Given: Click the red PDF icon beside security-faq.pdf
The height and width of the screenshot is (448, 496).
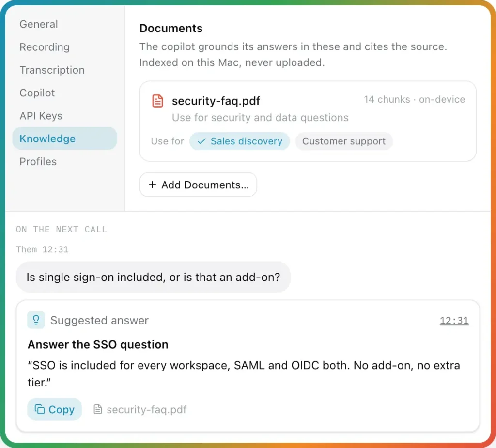Looking at the screenshot, I should [x=157, y=101].
